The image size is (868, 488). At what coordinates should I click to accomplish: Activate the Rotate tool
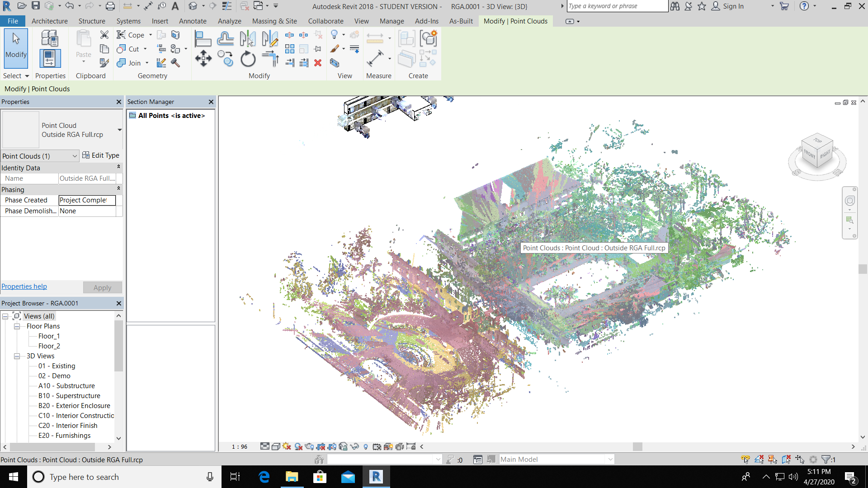[x=248, y=59]
